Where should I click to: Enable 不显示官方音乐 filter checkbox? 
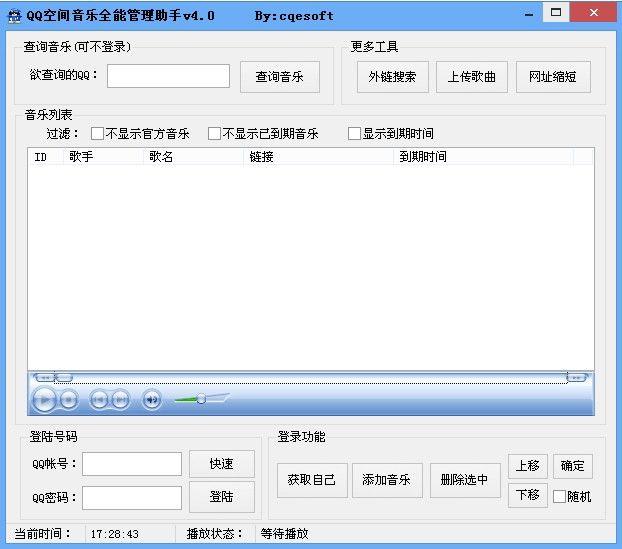(x=97, y=134)
